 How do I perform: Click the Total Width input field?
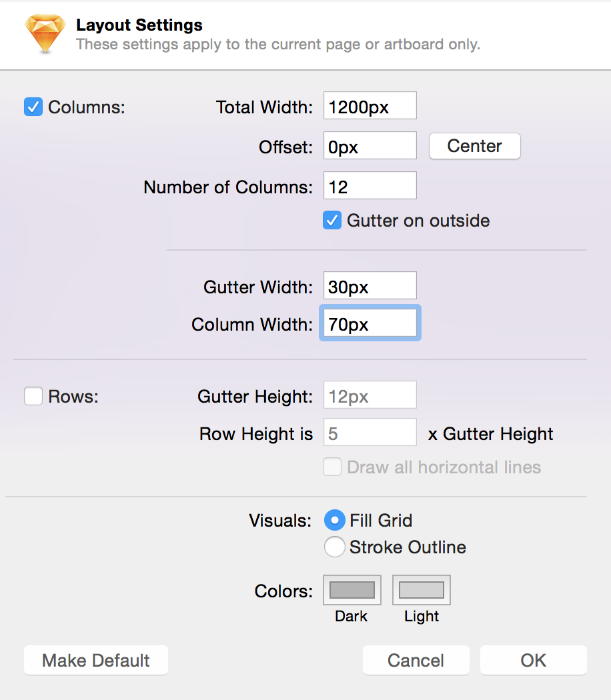(370, 105)
